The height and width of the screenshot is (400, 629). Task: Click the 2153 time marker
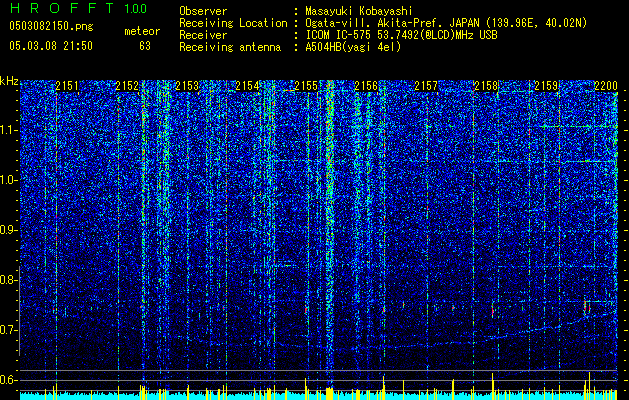click(x=187, y=86)
